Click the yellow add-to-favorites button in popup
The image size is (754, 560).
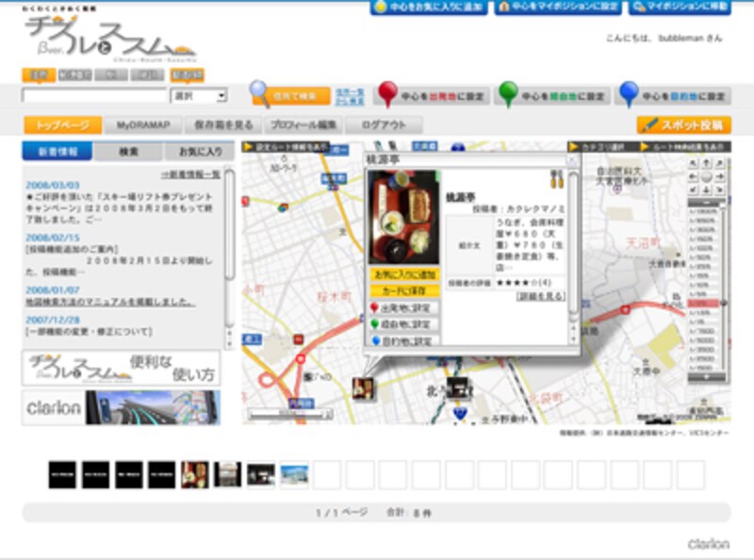pos(405,274)
